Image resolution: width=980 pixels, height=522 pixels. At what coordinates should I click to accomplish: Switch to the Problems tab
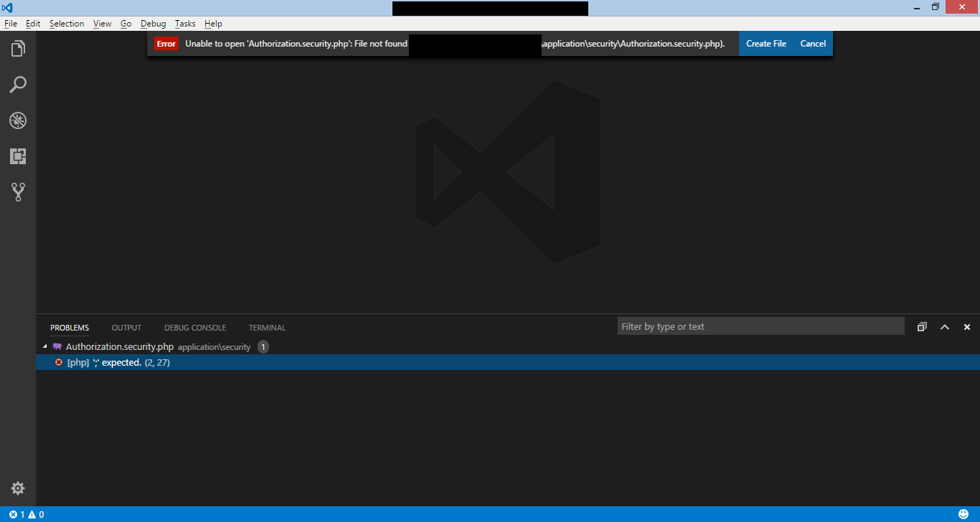pyautogui.click(x=70, y=328)
